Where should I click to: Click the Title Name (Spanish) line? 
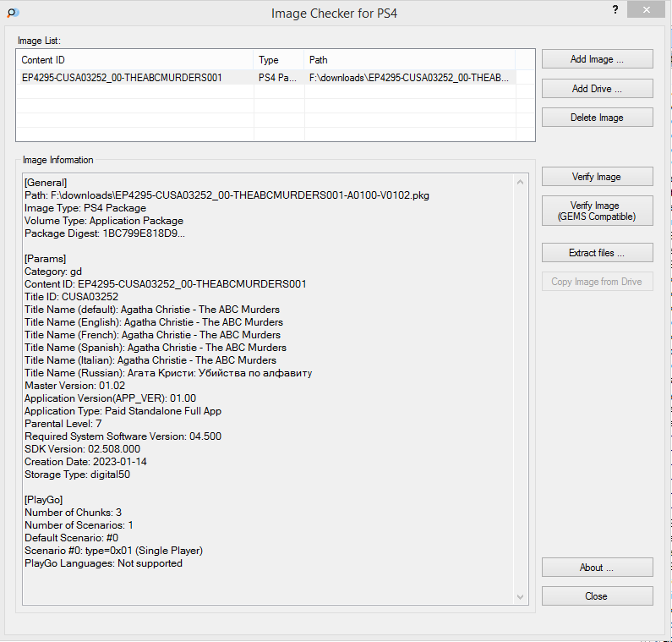tap(156, 348)
